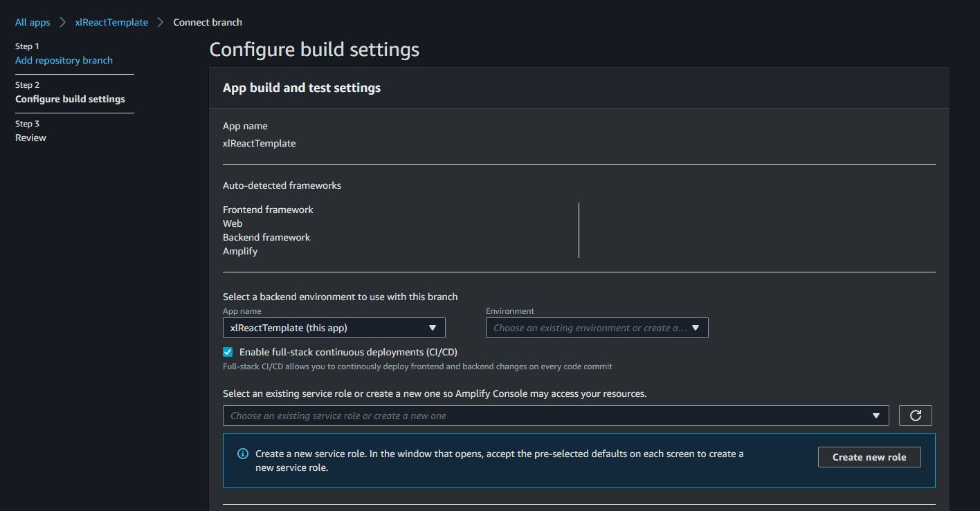Select Step 3 Review in the sidebar
980x511 pixels.
[x=30, y=138]
